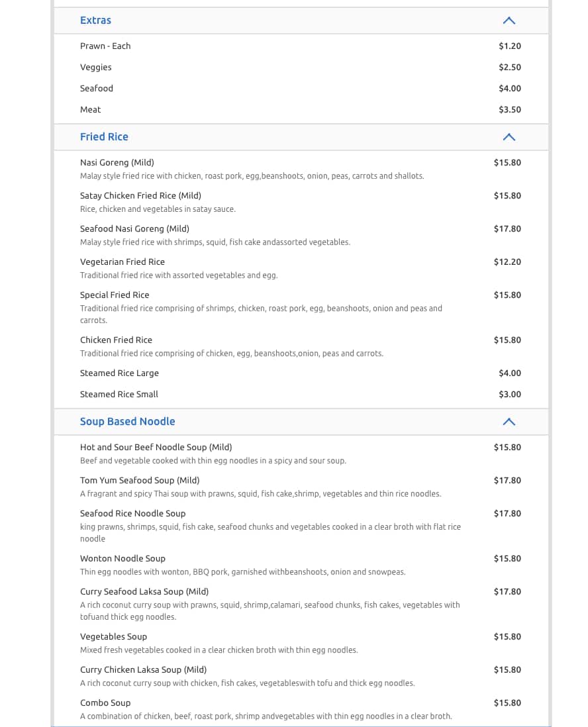The height and width of the screenshot is (727, 588).
Task: Open the Soup Based Noodle header
Action: click(127, 421)
